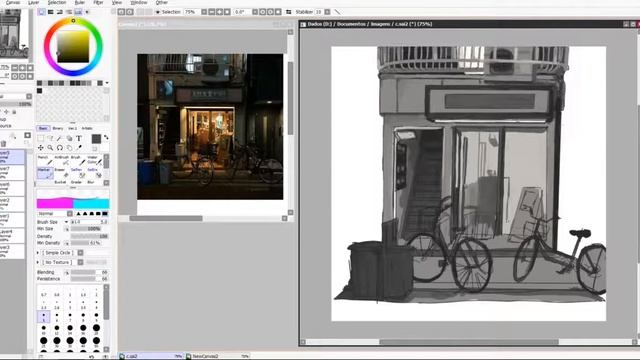Show the color wheel panel

point(42,12)
